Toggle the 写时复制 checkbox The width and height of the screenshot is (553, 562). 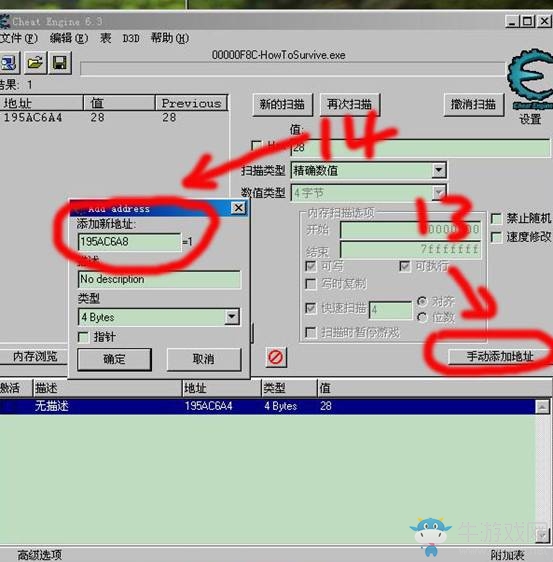(x=311, y=284)
